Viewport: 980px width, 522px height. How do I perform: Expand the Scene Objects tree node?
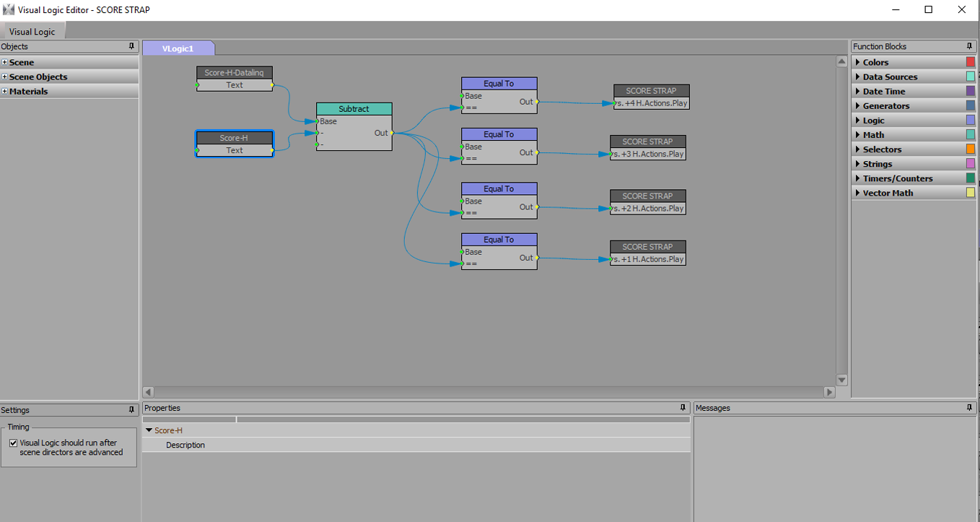(x=4, y=77)
